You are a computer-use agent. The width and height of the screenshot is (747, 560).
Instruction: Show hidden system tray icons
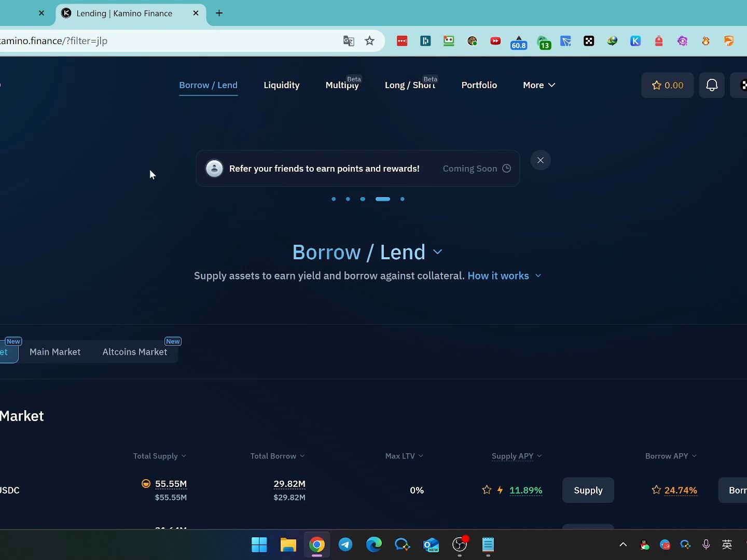point(623,544)
